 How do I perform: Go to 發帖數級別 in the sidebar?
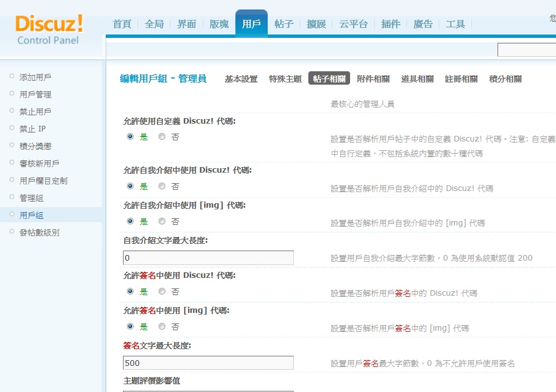click(39, 232)
